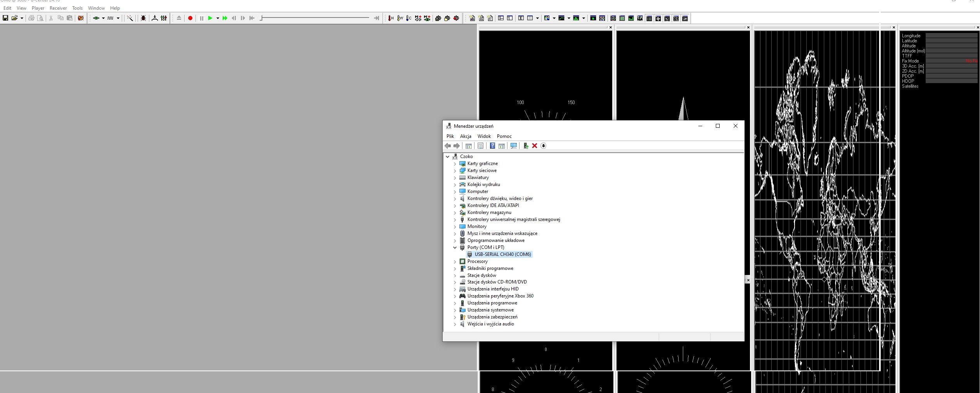
Task: Open the Akcja menu in Device Manager
Action: tap(466, 136)
